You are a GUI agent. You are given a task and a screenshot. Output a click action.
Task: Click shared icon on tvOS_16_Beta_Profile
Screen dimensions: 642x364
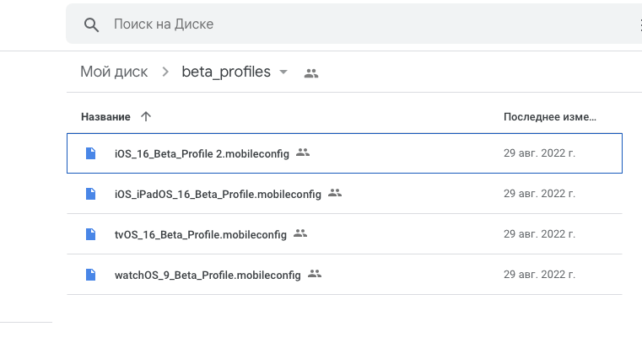point(300,233)
